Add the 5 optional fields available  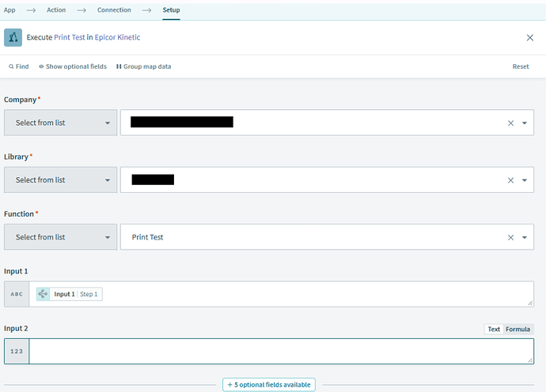(269, 385)
